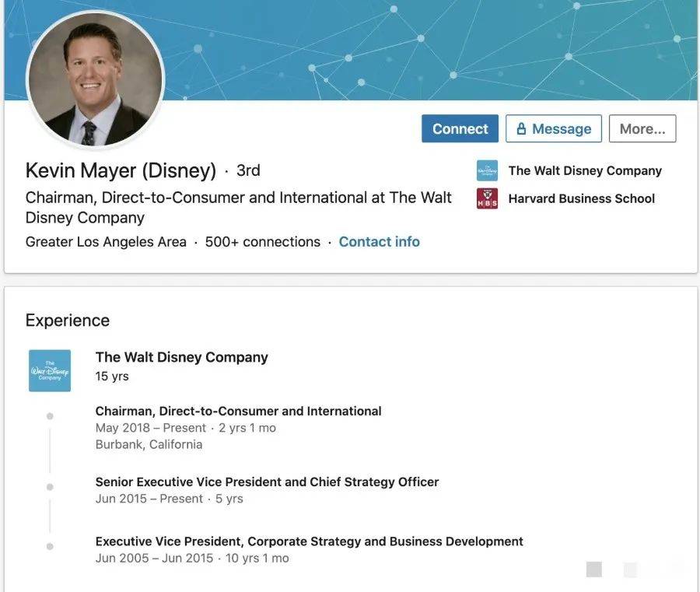This screenshot has width=700, height=592.
Task: View the circular profile photo
Action: (x=96, y=79)
